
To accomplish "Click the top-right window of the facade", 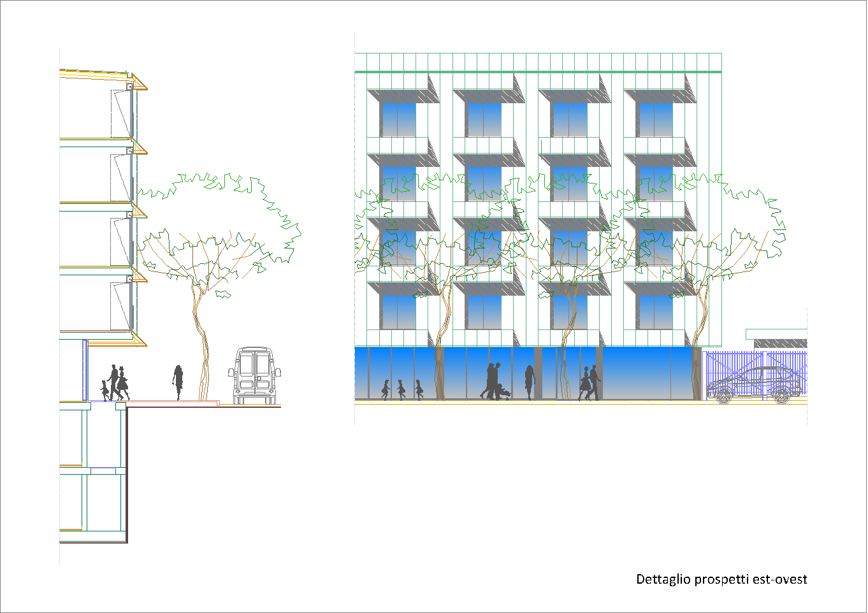I will (x=655, y=119).
